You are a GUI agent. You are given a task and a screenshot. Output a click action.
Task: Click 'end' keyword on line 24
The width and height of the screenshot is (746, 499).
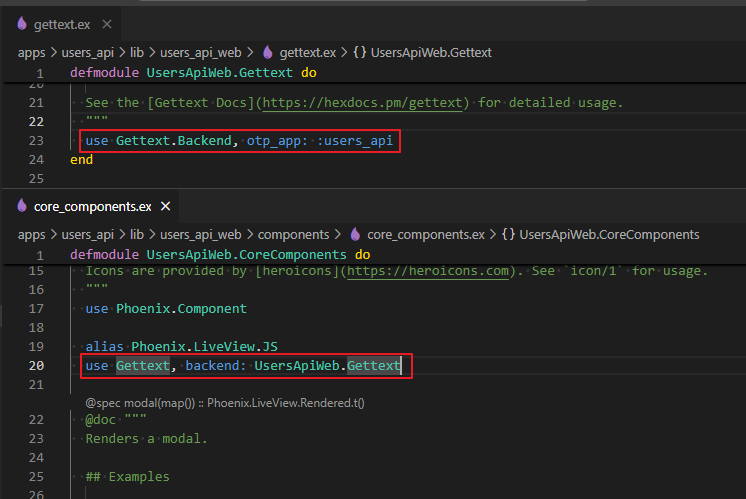[81, 160]
